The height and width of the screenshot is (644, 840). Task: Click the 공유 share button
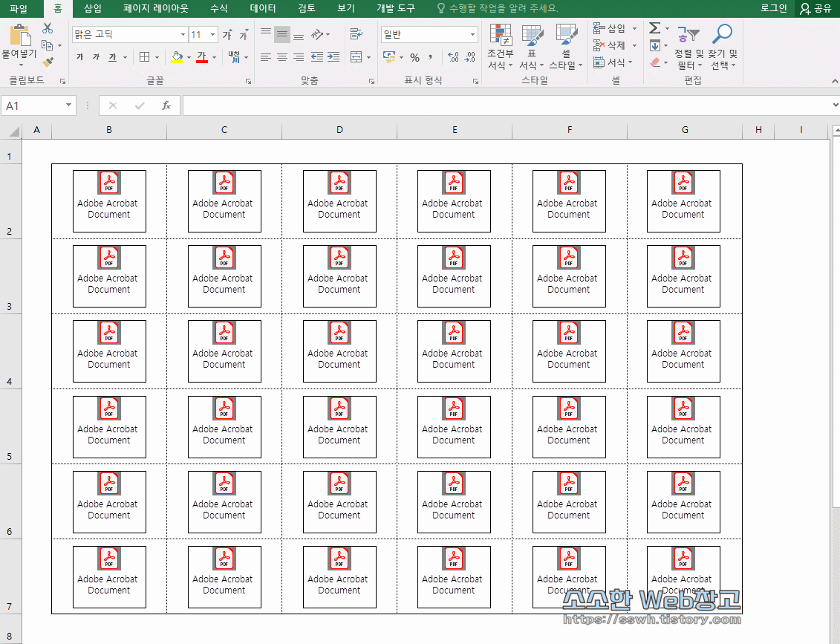[815, 9]
